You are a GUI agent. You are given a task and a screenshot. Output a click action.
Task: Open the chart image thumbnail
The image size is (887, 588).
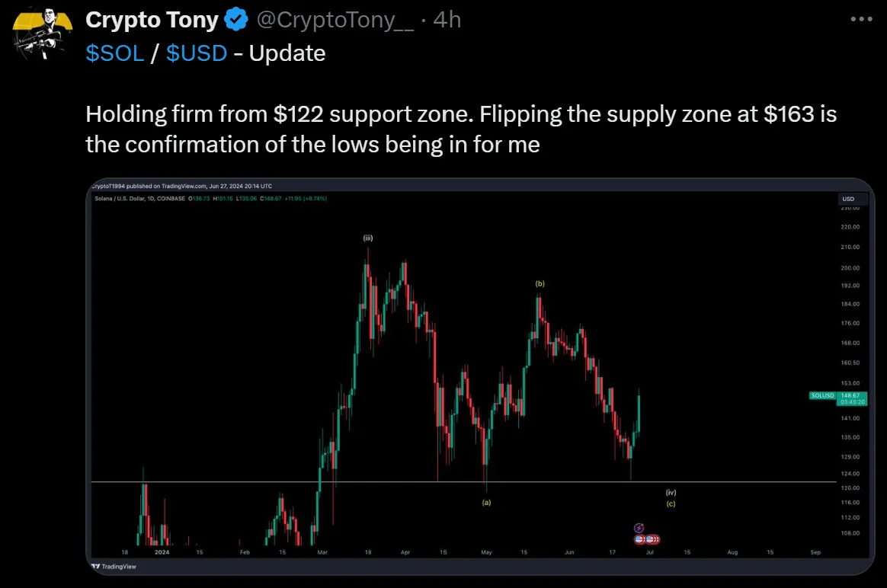tap(480, 376)
